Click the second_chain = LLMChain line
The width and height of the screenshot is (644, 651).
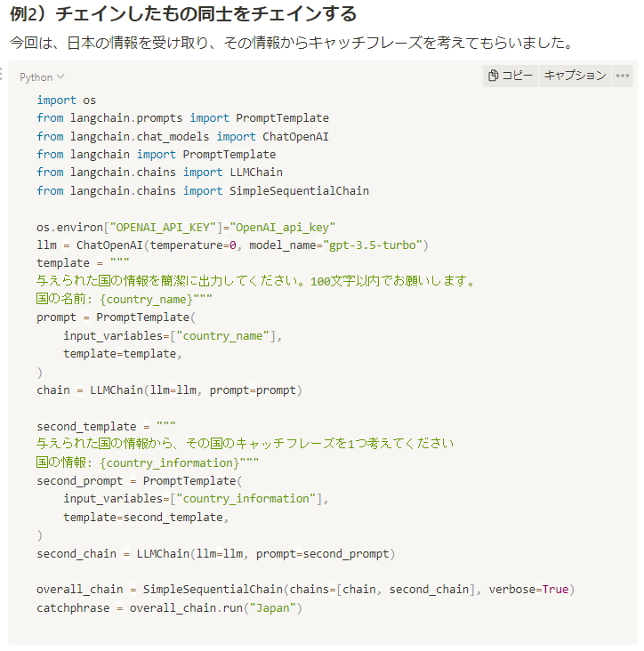(215, 553)
